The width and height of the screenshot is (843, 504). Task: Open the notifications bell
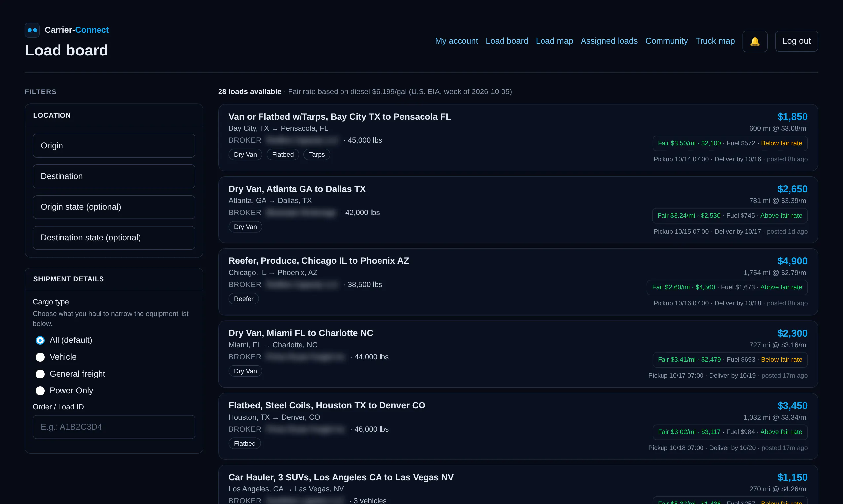pyautogui.click(x=755, y=41)
